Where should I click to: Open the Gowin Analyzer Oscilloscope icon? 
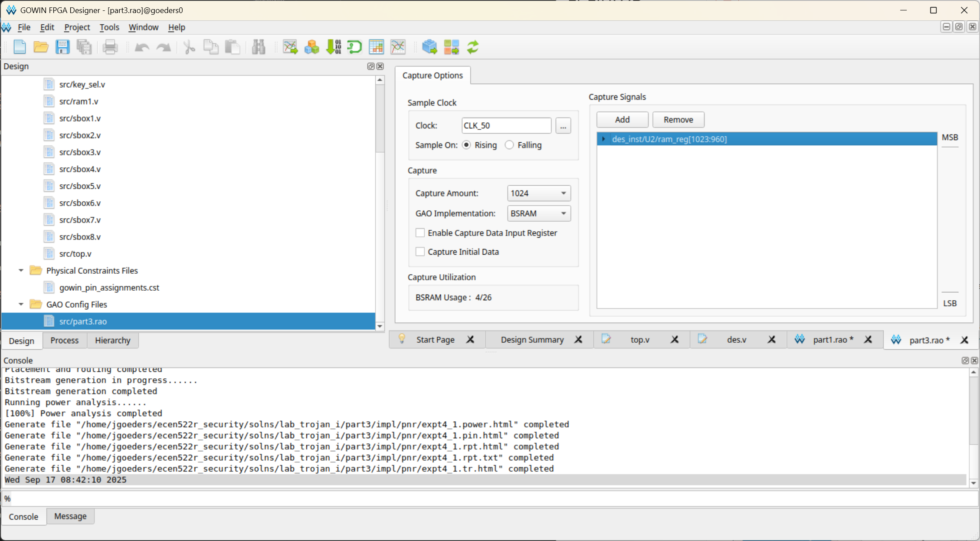coord(290,47)
